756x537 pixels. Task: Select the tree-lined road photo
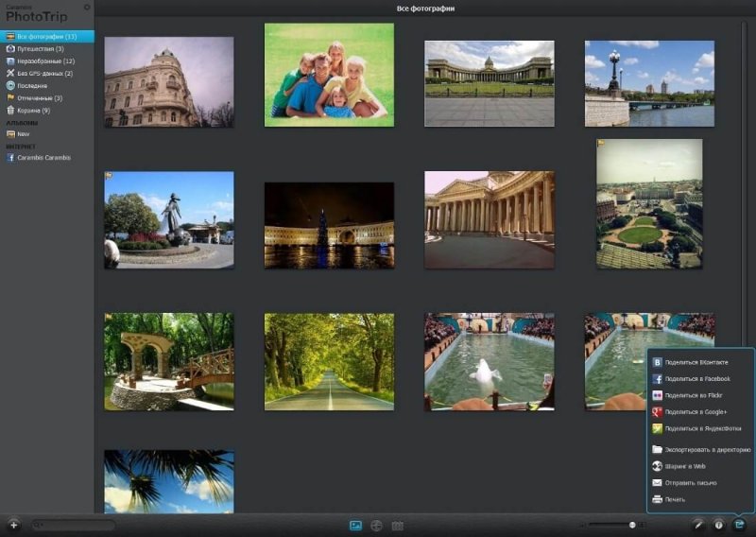coord(329,362)
